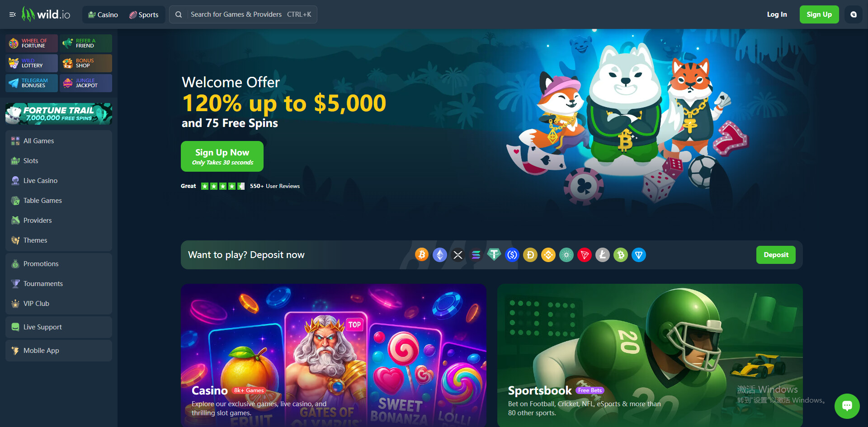The width and height of the screenshot is (868, 427).
Task: Open the green live chat bubble icon
Action: (x=847, y=406)
